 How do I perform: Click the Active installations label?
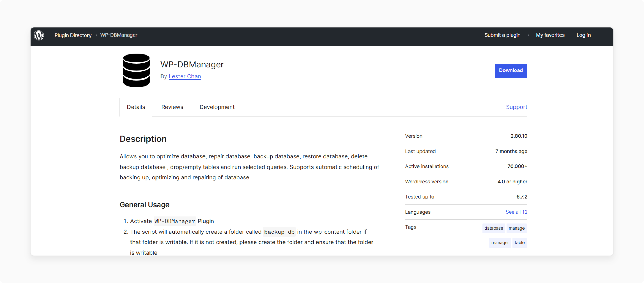coord(427,166)
